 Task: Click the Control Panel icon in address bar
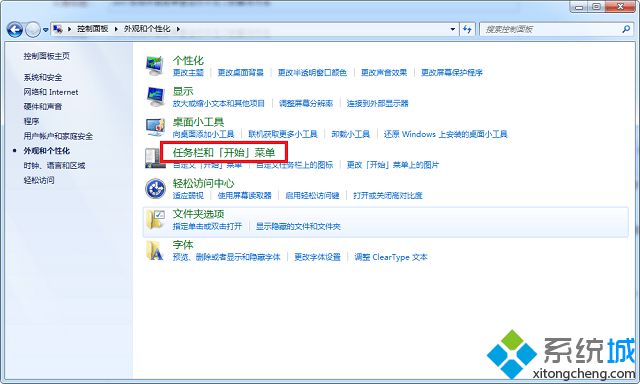tap(58, 29)
